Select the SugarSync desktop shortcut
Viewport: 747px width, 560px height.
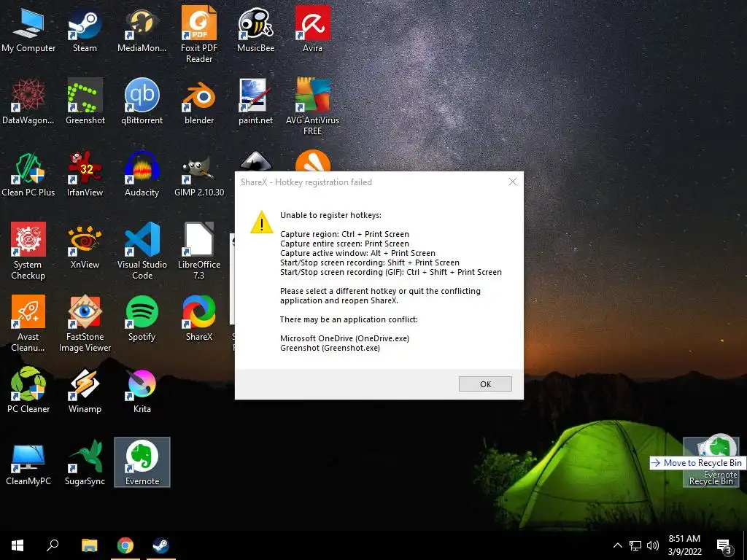[85, 463]
